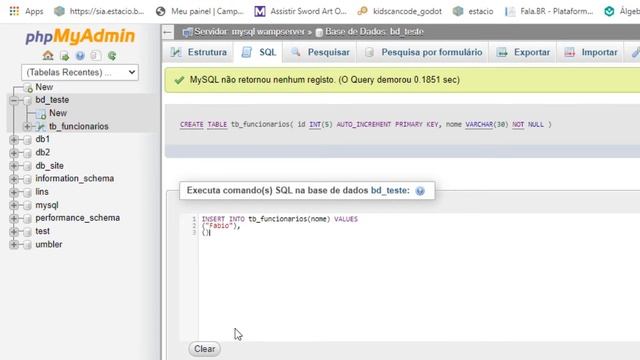Collapse the navigation panel arrow button
This screenshot has width=640, height=360.
(x=168, y=32)
